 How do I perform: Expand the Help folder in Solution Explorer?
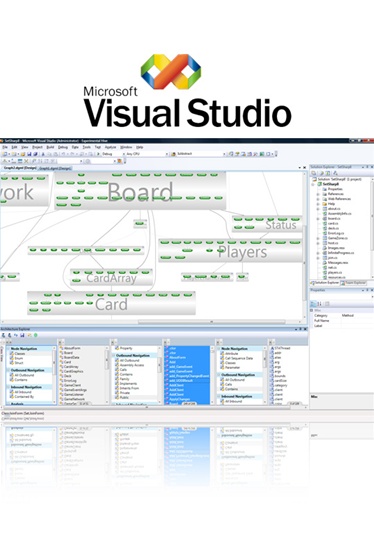coord(318,204)
